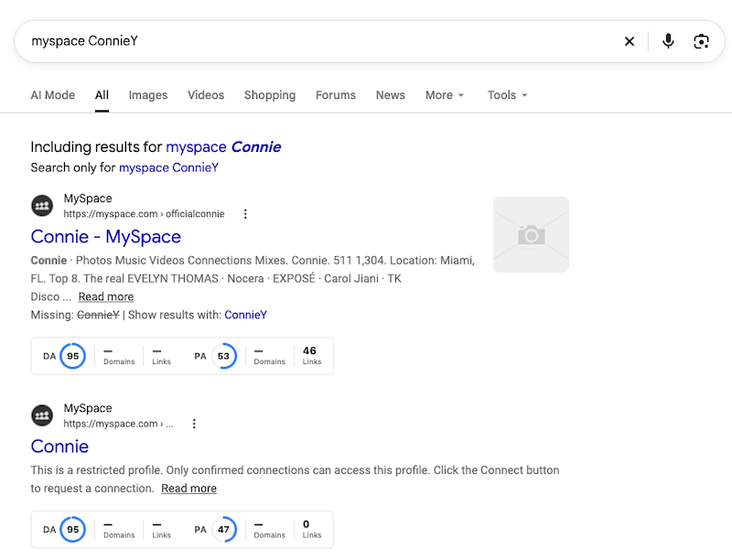Open the News tab
This screenshot has width=732, height=560.
pyautogui.click(x=391, y=95)
